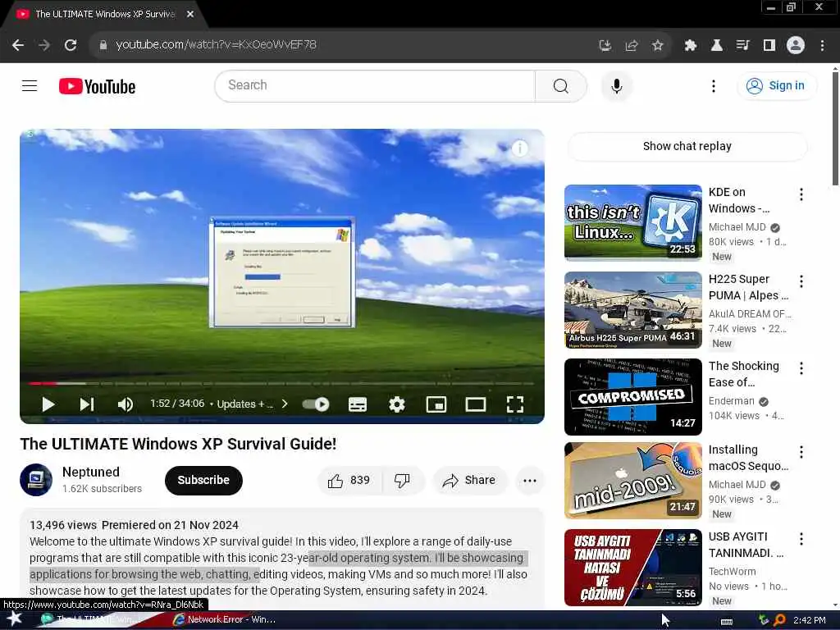Dislike the video
This screenshot has height=630, width=840.
click(x=402, y=480)
